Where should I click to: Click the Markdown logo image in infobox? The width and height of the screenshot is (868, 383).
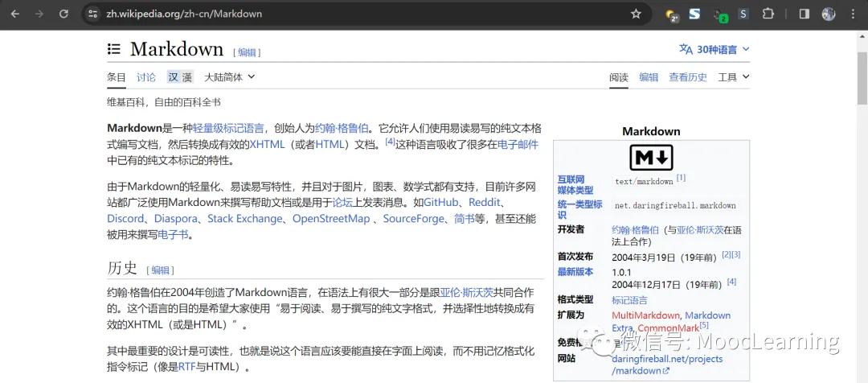click(651, 157)
